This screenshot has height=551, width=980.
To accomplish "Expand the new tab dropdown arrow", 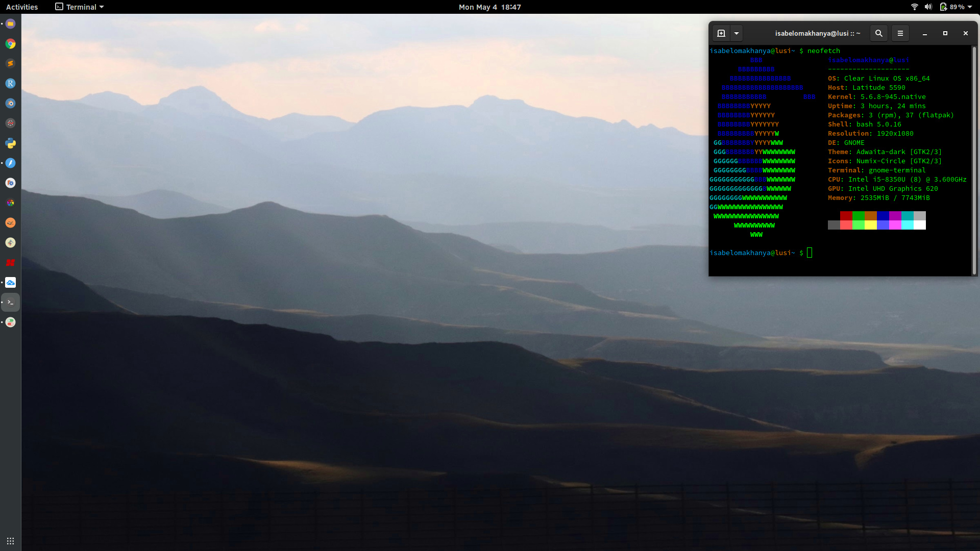I will [x=737, y=33].
